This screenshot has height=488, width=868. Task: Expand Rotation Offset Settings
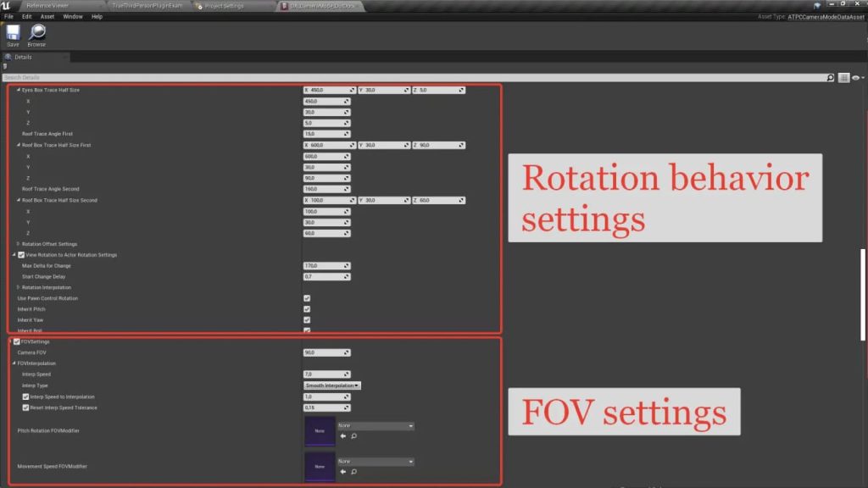[19, 244]
